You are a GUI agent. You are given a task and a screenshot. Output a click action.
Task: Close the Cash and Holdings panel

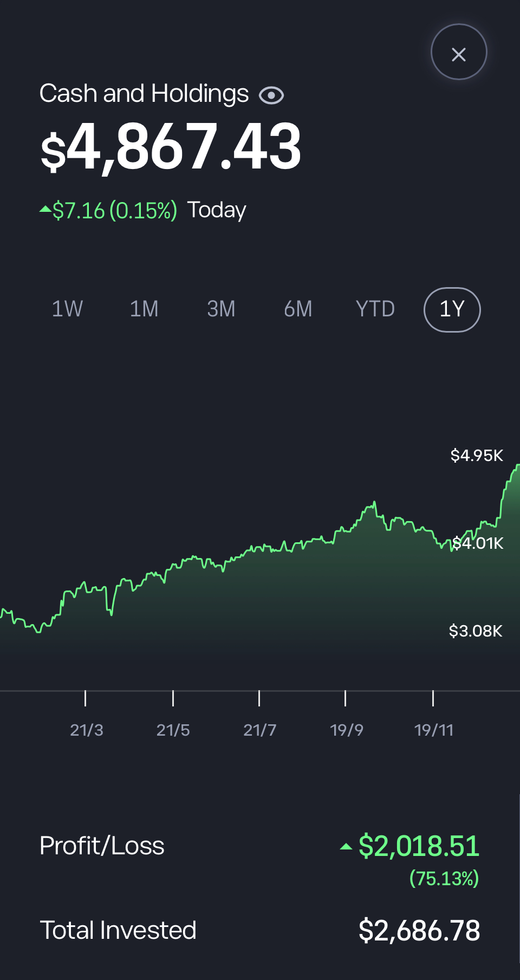tap(459, 53)
